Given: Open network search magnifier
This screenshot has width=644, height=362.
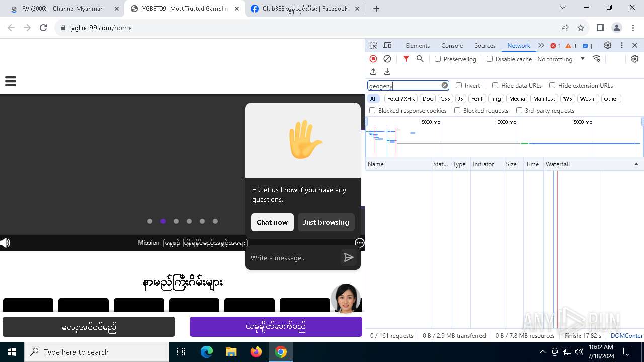Looking at the screenshot, I should point(420,59).
